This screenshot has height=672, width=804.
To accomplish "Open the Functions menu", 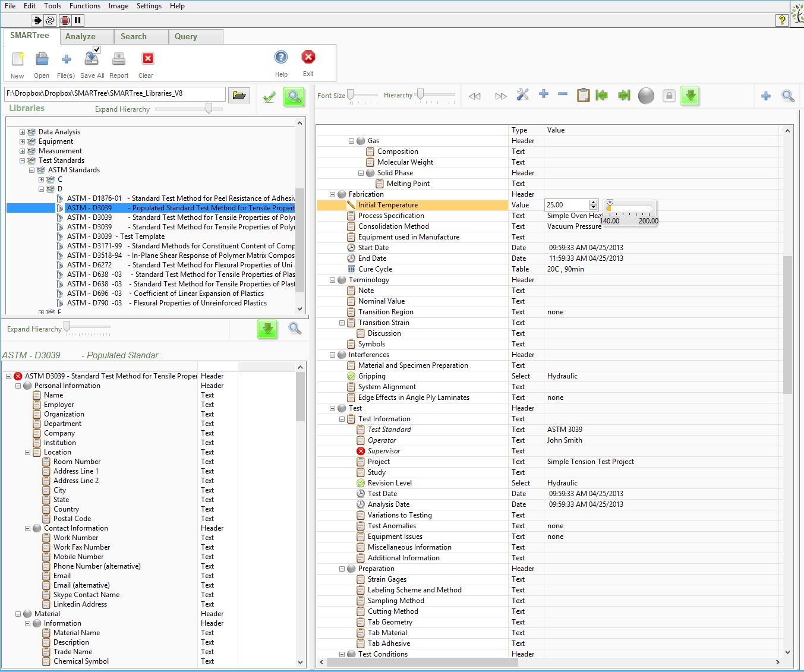I will click(x=85, y=6).
